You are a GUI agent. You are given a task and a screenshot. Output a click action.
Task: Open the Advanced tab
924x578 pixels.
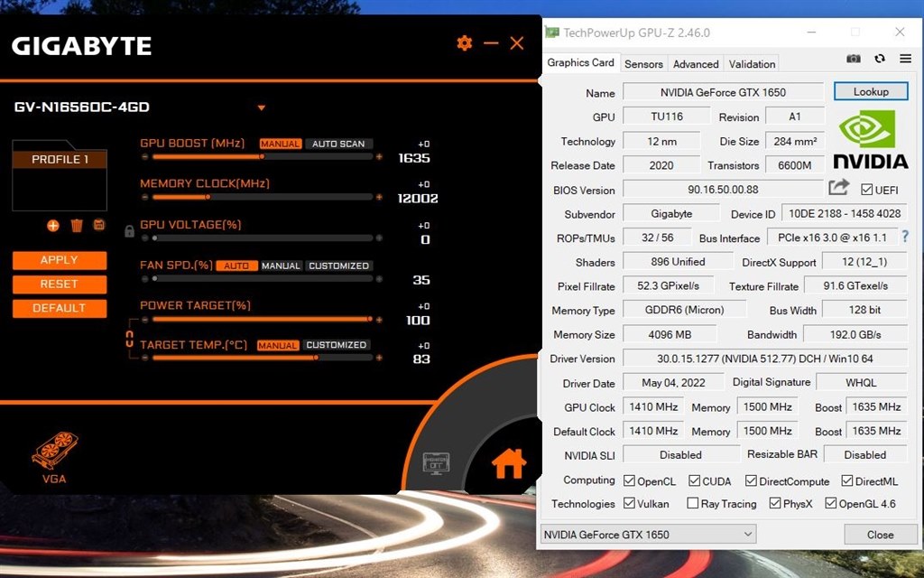(x=696, y=64)
